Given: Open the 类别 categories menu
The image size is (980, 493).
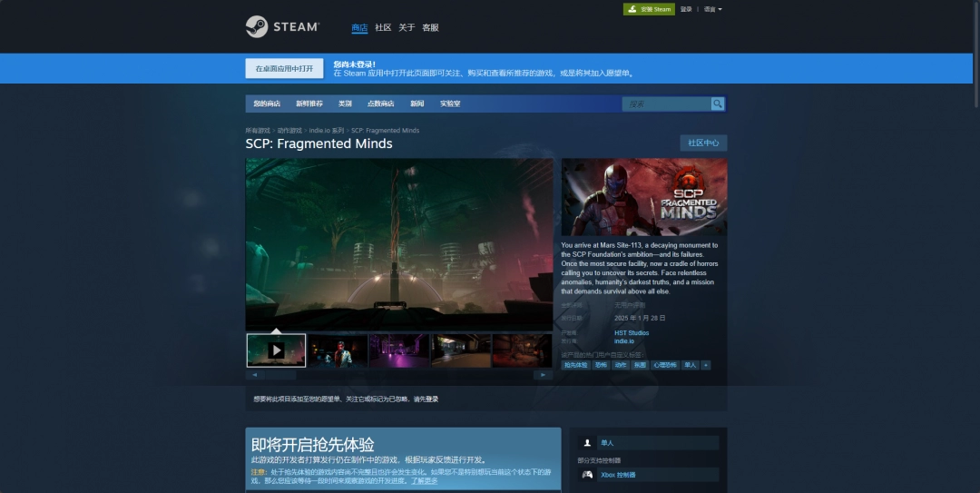Looking at the screenshot, I should click(345, 104).
